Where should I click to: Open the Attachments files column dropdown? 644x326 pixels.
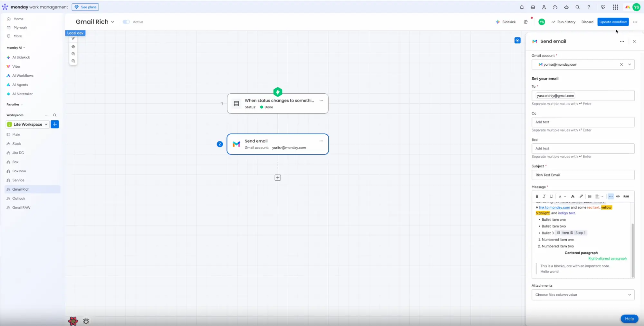tap(583, 295)
